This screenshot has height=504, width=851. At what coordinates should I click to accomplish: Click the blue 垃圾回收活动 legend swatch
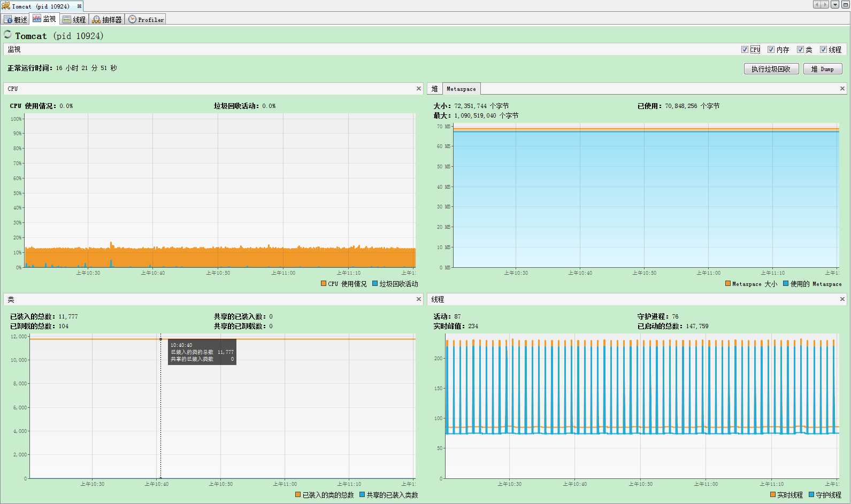click(x=375, y=284)
